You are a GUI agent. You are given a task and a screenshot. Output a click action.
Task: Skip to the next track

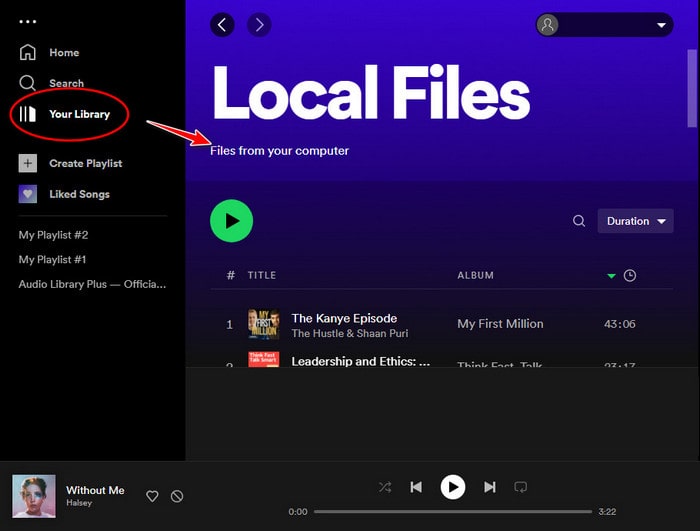coord(490,487)
